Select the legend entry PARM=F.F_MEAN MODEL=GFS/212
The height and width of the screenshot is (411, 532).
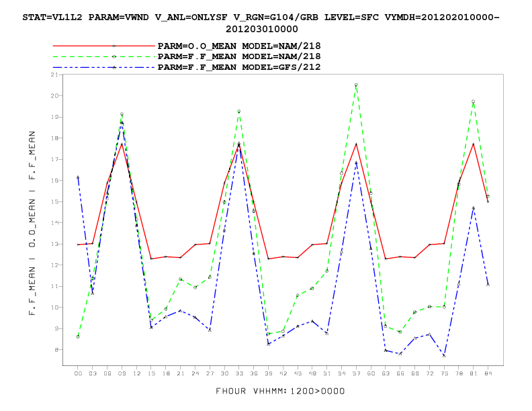[239, 67]
